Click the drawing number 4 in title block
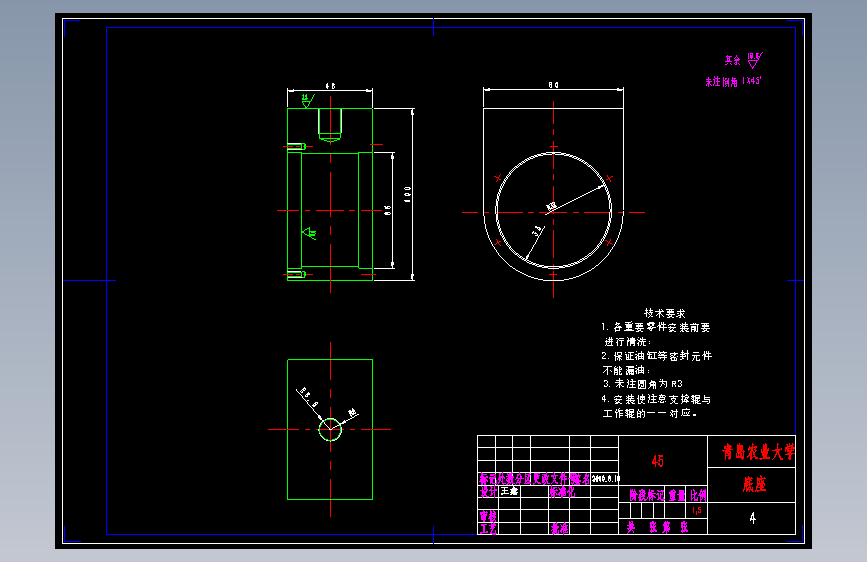 click(753, 518)
